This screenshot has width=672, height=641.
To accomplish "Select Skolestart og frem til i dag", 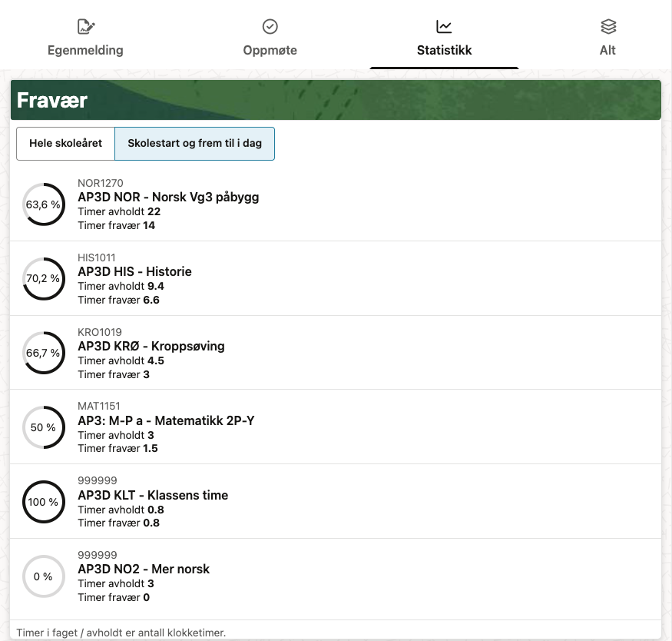I will [194, 144].
